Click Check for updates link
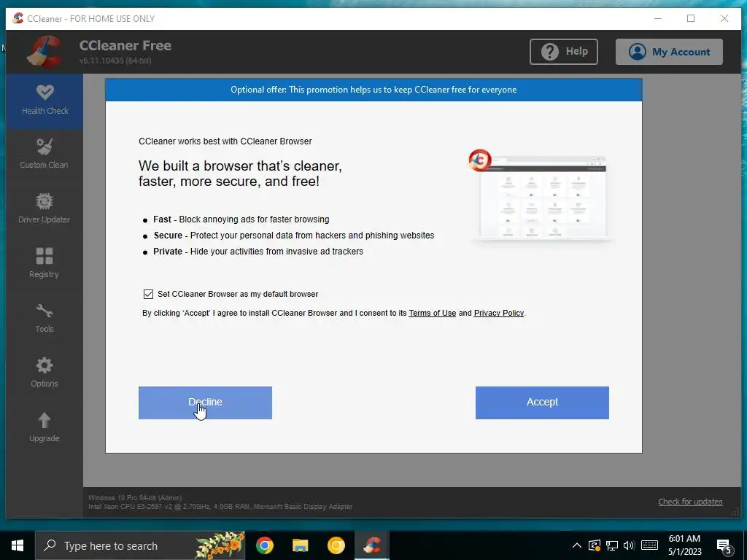The width and height of the screenshot is (747, 560). click(x=690, y=502)
